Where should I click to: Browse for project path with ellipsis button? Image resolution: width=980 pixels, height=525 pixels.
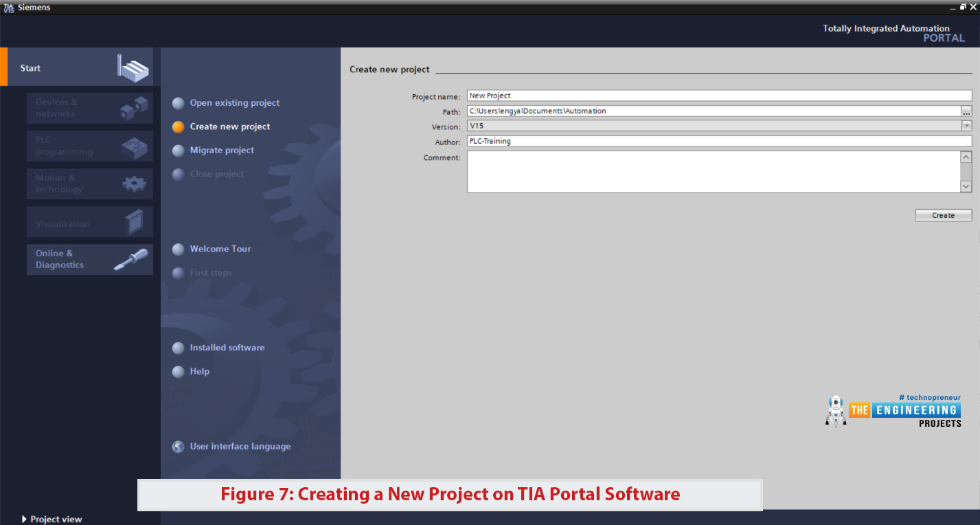click(966, 111)
